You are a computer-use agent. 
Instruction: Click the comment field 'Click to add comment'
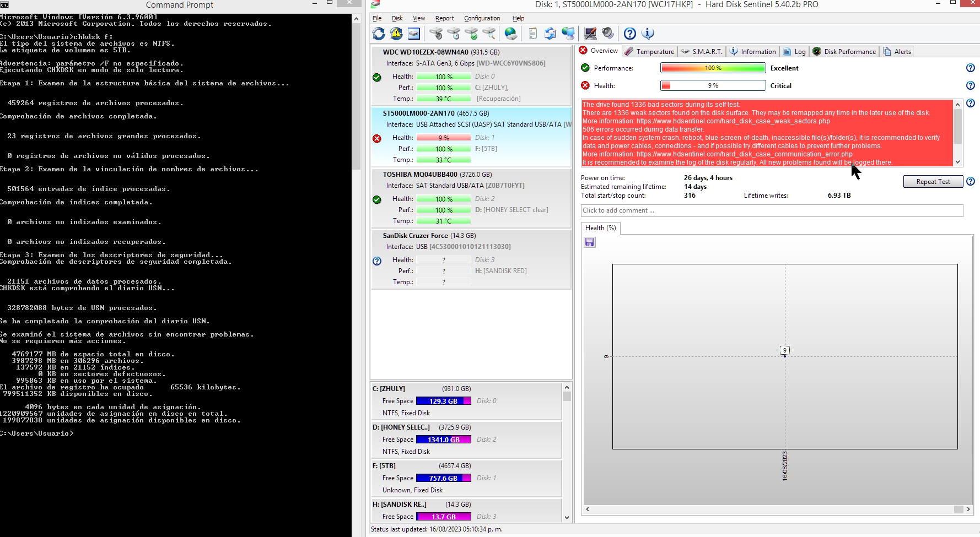(x=772, y=210)
